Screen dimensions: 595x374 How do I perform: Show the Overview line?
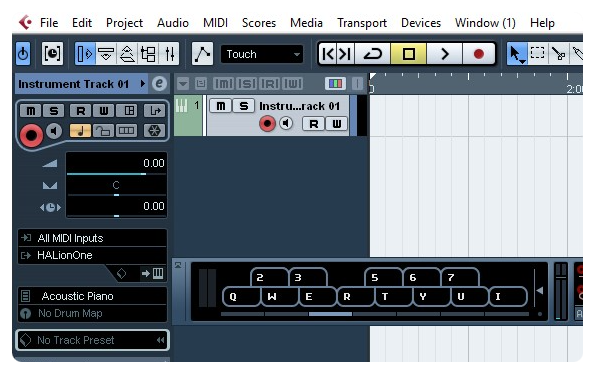pyautogui.click(x=127, y=54)
